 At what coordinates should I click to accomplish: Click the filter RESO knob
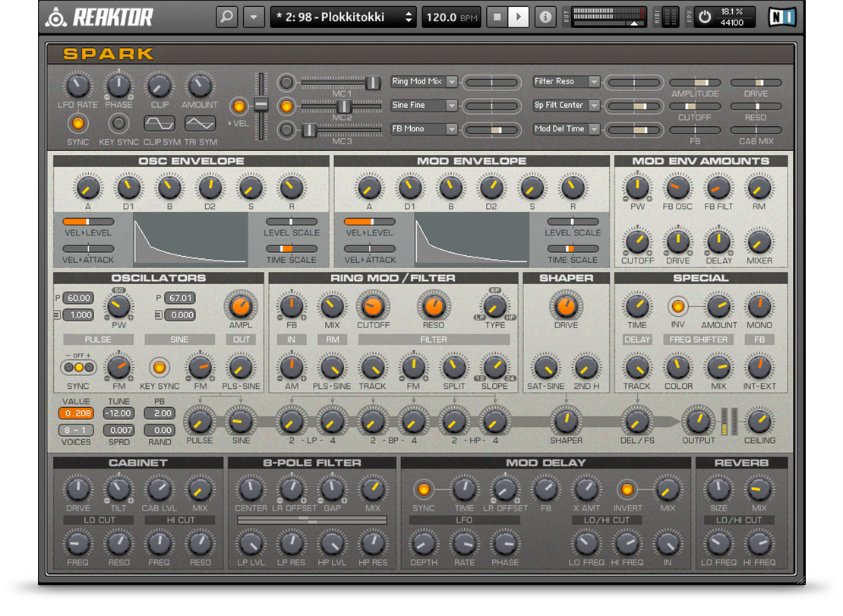[434, 306]
